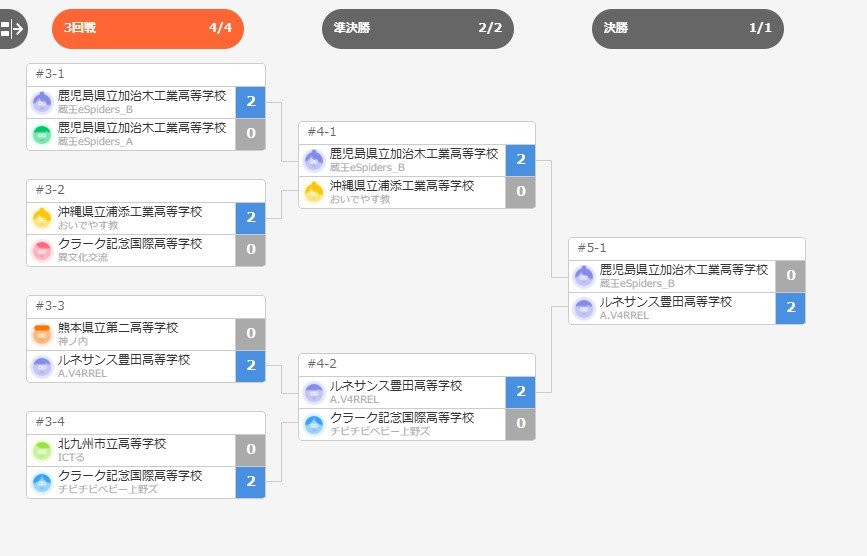The image size is (867, 556).
Task: Select the 3回戦 round tab
Action: pyautogui.click(x=148, y=28)
